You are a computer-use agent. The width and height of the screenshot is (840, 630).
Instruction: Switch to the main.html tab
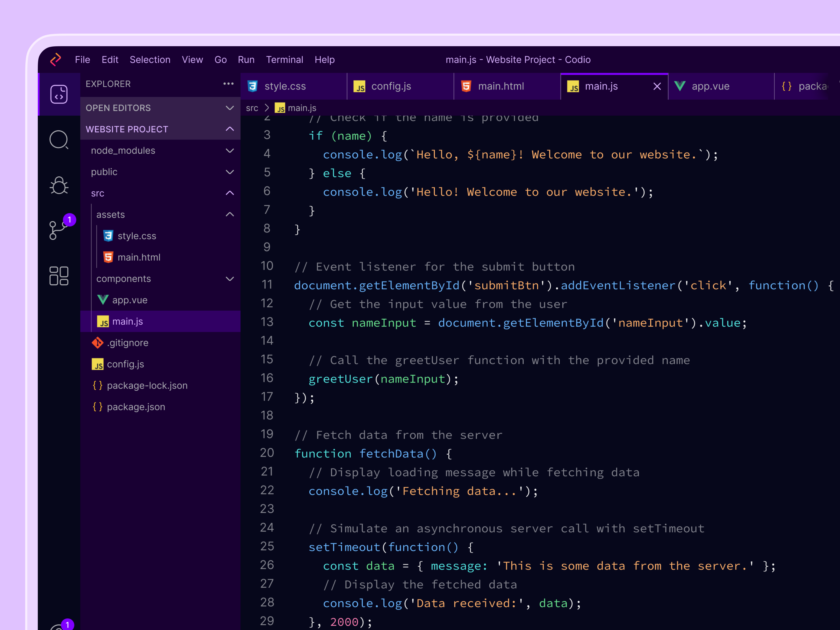pos(500,86)
